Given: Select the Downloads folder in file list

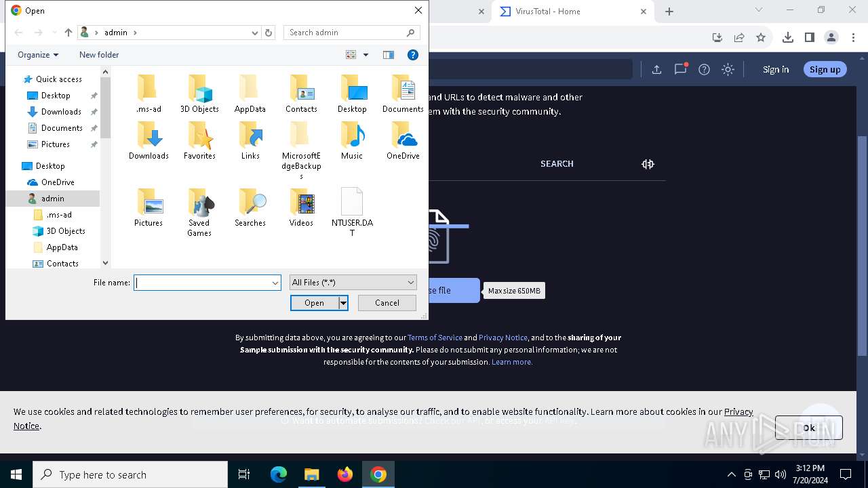Looking at the screenshot, I should pos(149,142).
